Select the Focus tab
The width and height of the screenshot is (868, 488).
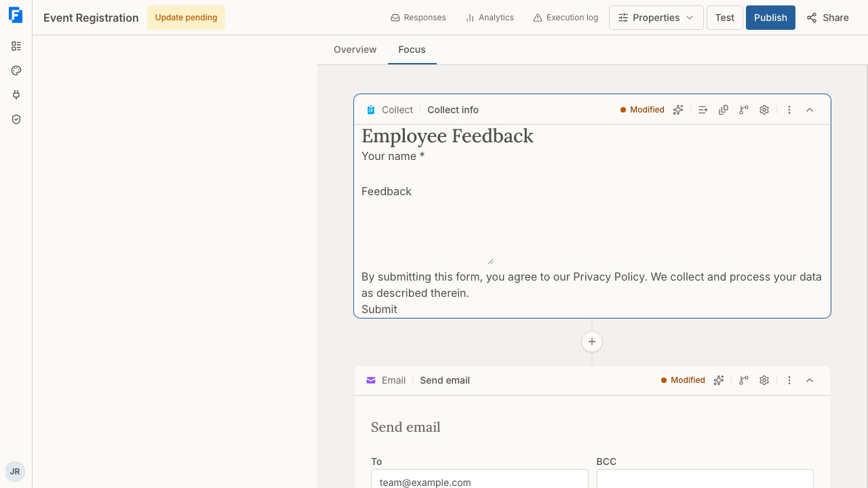[x=412, y=49]
